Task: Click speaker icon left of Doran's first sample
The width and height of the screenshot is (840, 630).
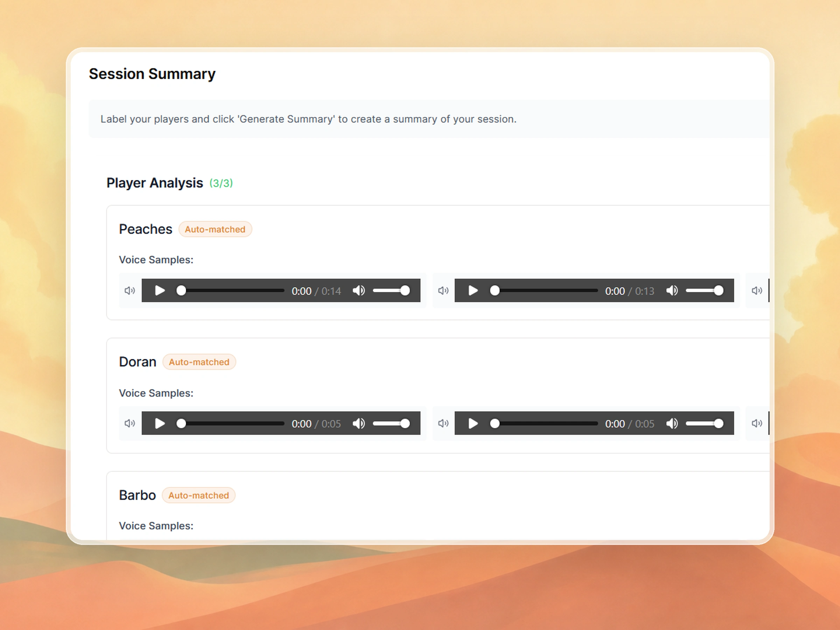Action: 130,423
